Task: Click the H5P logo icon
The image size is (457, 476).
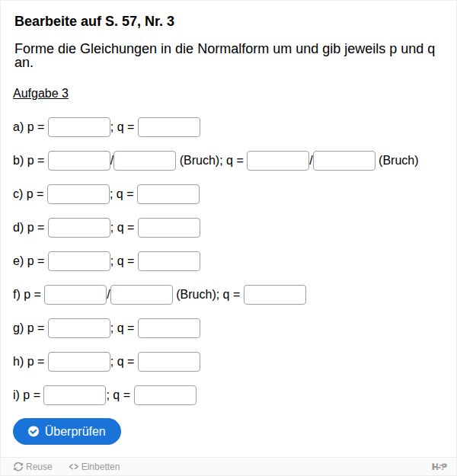Action: [439, 466]
